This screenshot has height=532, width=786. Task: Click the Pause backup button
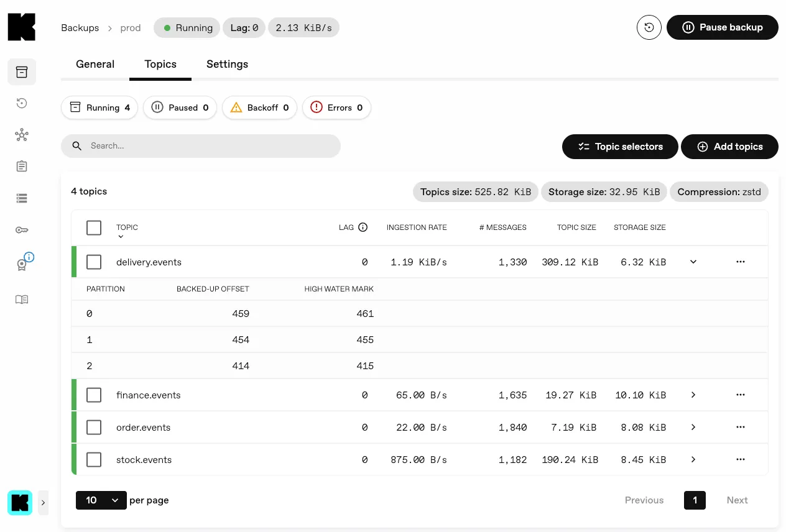pyautogui.click(x=723, y=27)
